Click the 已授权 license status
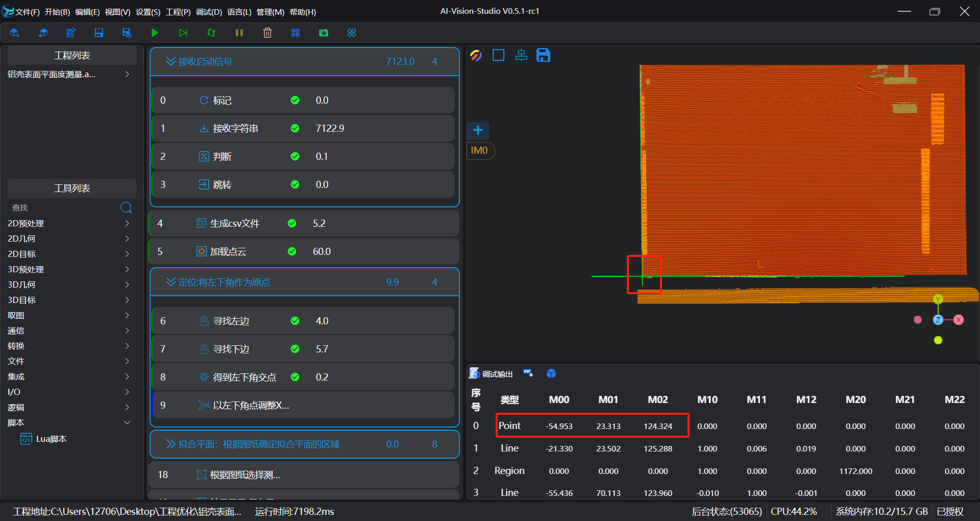Viewport: 980px width, 521px height. click(x=950, y=511)
